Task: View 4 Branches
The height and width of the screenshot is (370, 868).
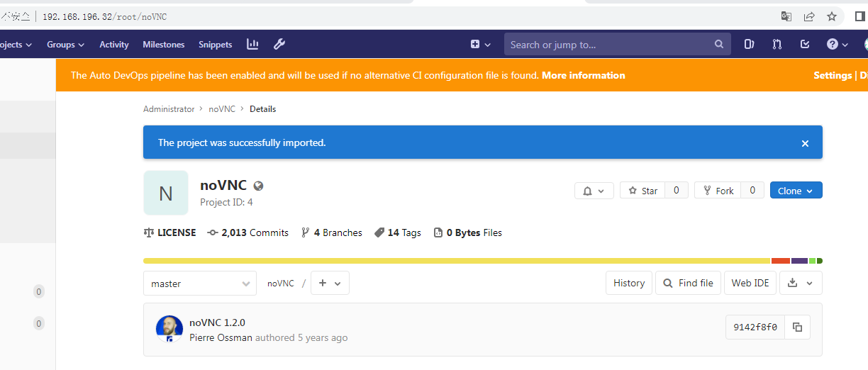Action: 331,232
